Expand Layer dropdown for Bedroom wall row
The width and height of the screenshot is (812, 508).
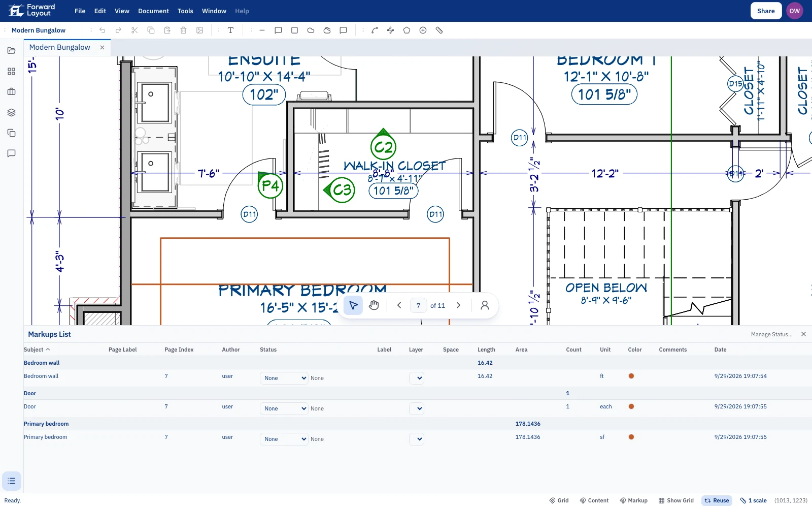(x=417, y=378)
